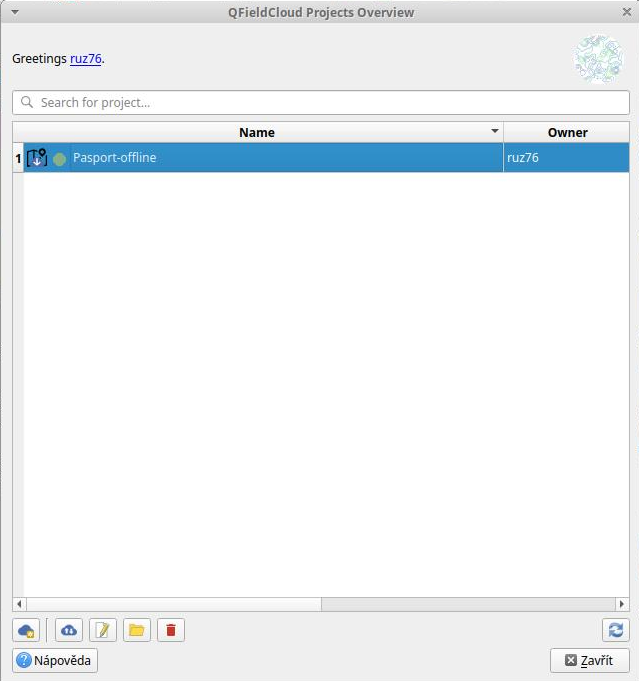Click the horizontal scrollbar handle
639x681 pixels.
click(167, 604)
